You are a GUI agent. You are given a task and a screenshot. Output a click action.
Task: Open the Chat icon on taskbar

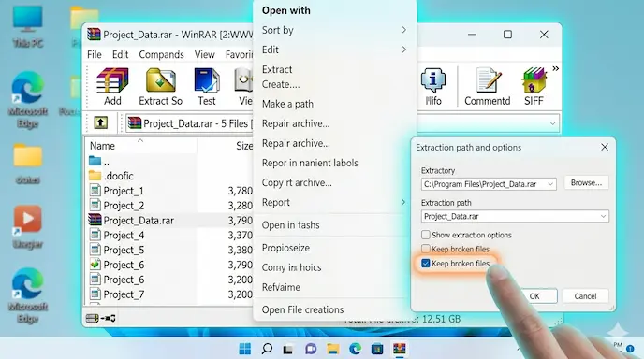[311, 349]
